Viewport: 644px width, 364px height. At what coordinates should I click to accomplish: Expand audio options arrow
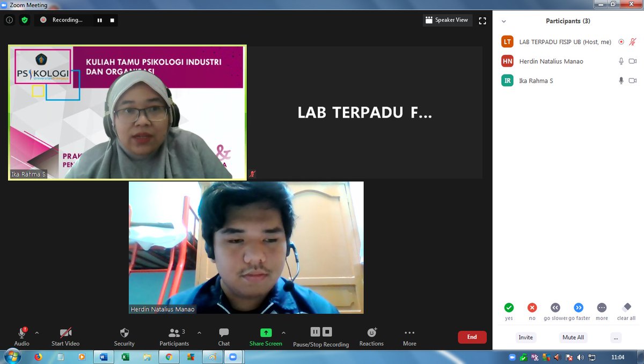pos(37,333)
